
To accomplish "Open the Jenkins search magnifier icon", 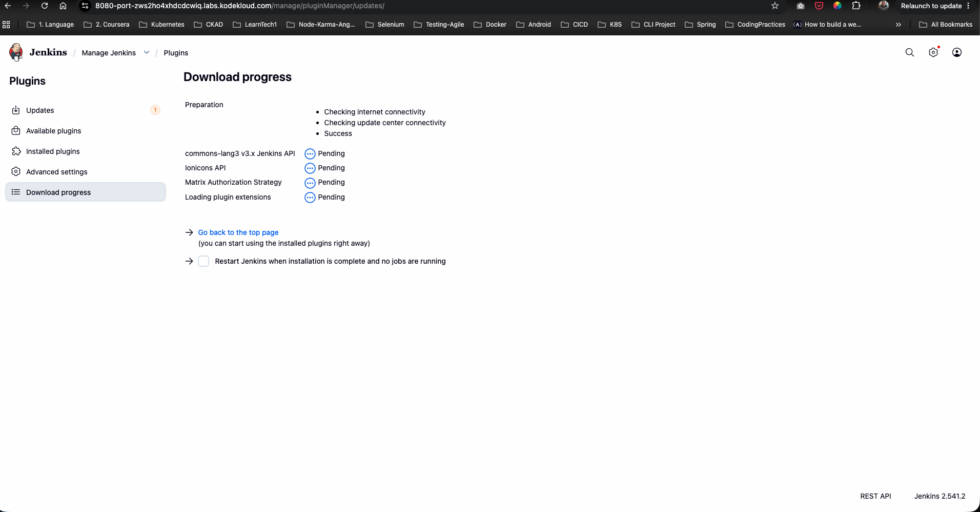I will pos(910,52).
